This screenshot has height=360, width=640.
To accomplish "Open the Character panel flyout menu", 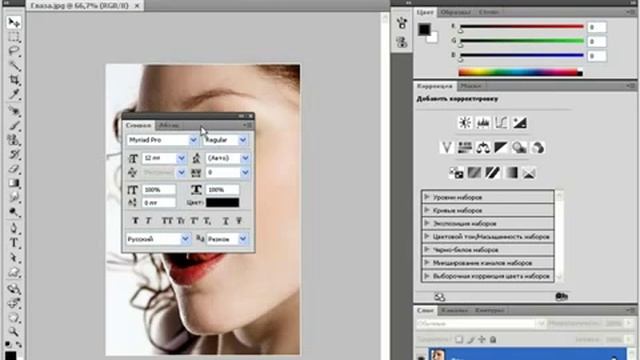I will [248, 125].
